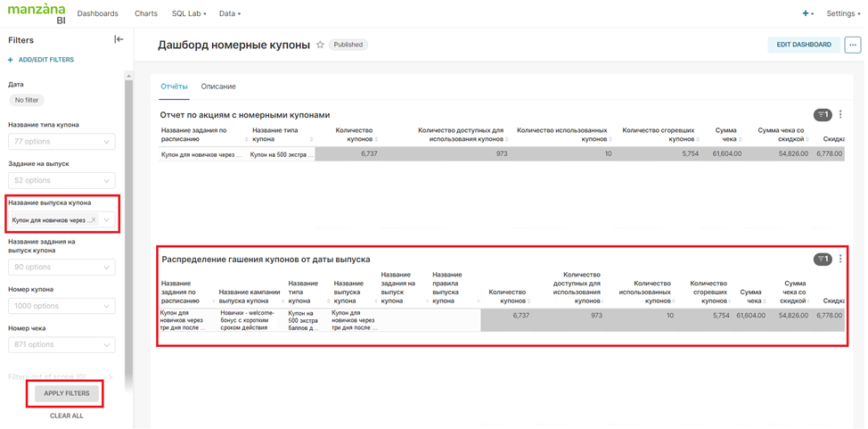Click the Apply Filters button
Viewport: 868px width, 429px height.
(x=67, y=393)
